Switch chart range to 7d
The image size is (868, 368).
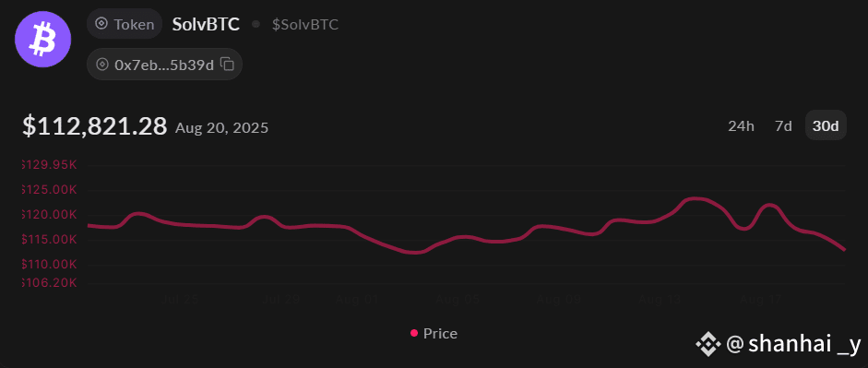[x=783, y=125]
